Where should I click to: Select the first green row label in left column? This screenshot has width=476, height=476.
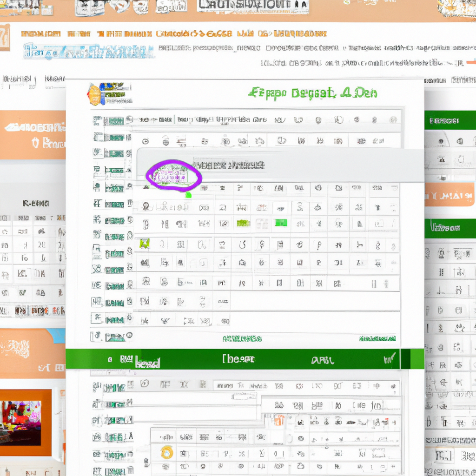(x=114, y=121)
